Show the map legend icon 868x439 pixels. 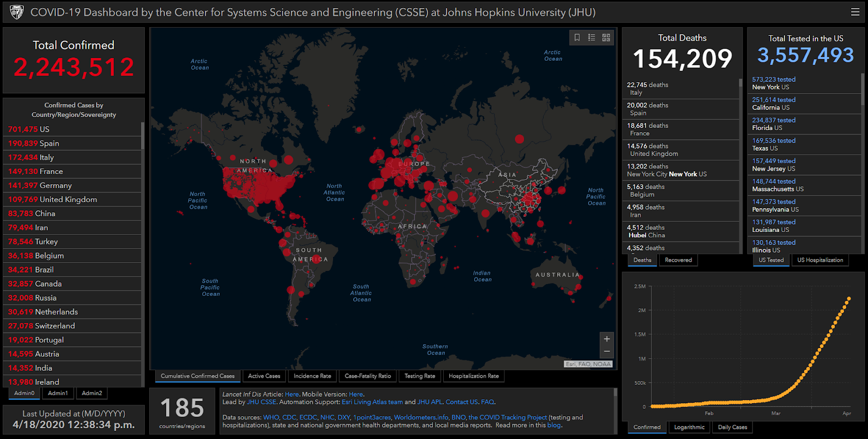tap(591, 37)
